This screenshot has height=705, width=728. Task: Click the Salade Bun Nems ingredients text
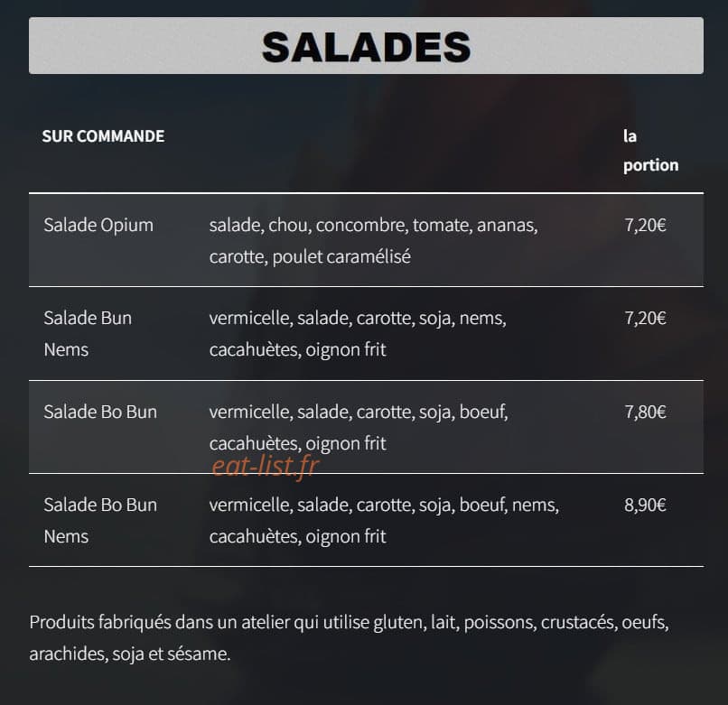coord(358,334)
